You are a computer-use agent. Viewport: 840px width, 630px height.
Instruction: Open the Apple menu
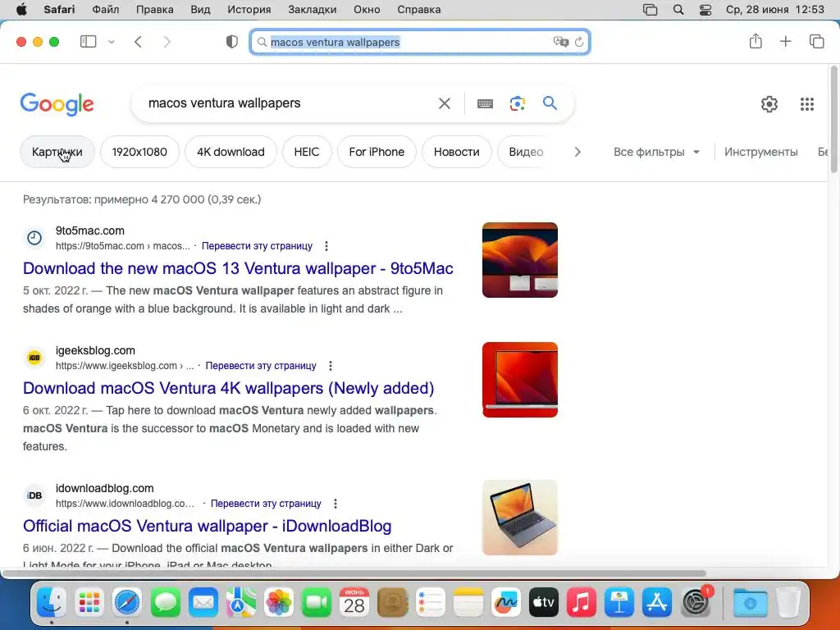pyautogui.click(x=22, y=10)
